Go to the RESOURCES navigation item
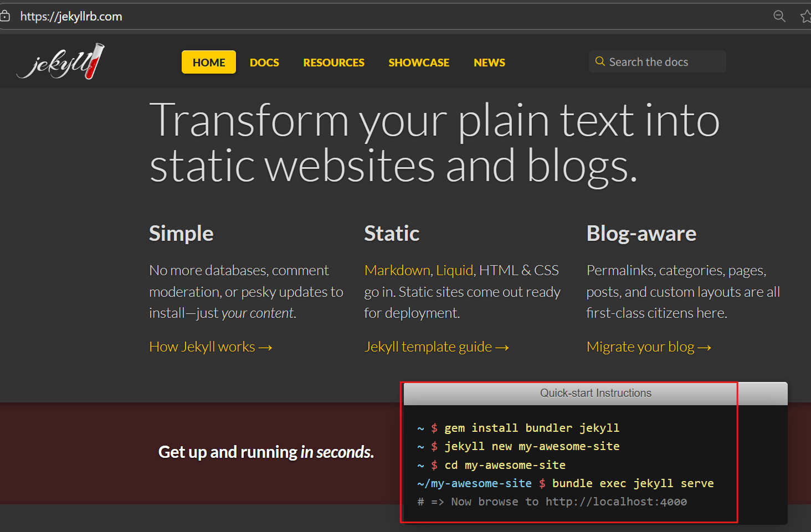This screenshot has height=532, width=811. click(x=333, y=63)
